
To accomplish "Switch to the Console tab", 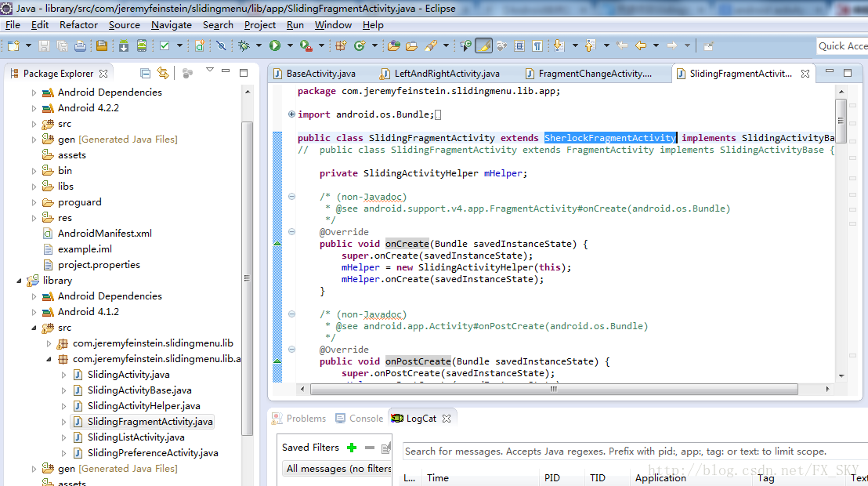I will tap(365, 419).
